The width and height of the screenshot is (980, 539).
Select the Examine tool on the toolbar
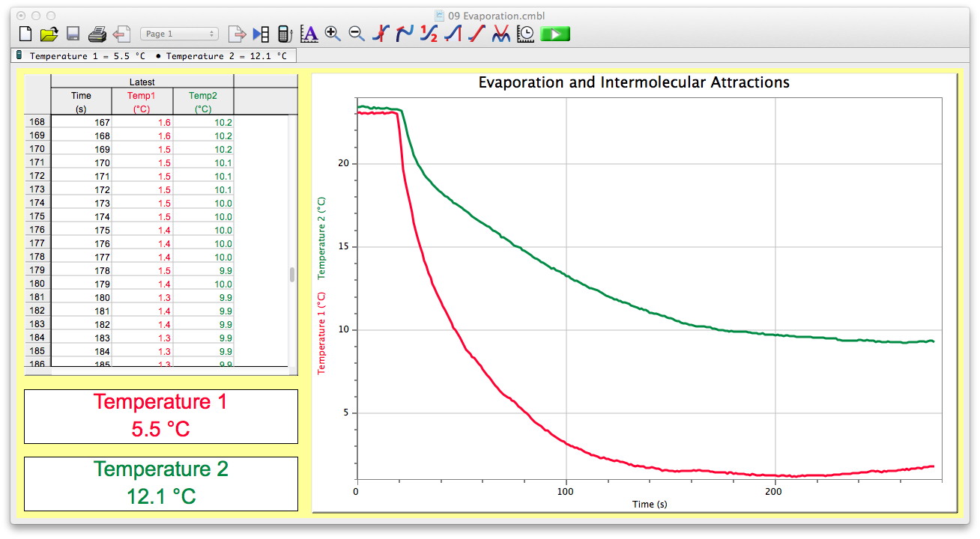pyautogui.click(x=381, y=34)
